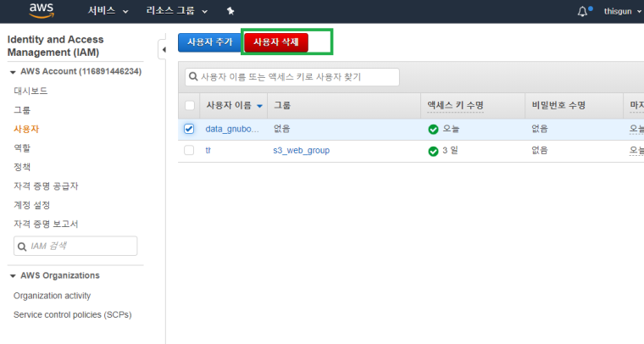Open the 리소스 그룹 dropdown menu
Screen dimensions: 644x344
click(x=176, y=11)
